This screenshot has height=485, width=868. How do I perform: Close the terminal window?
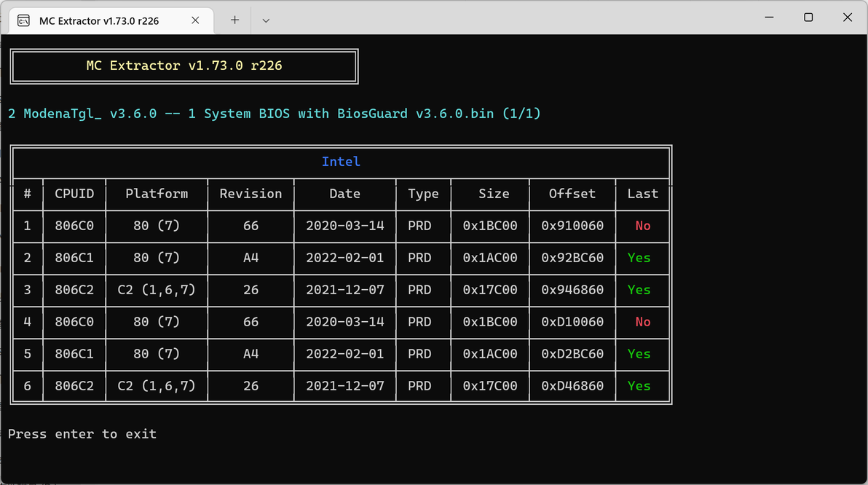(848, 17)
